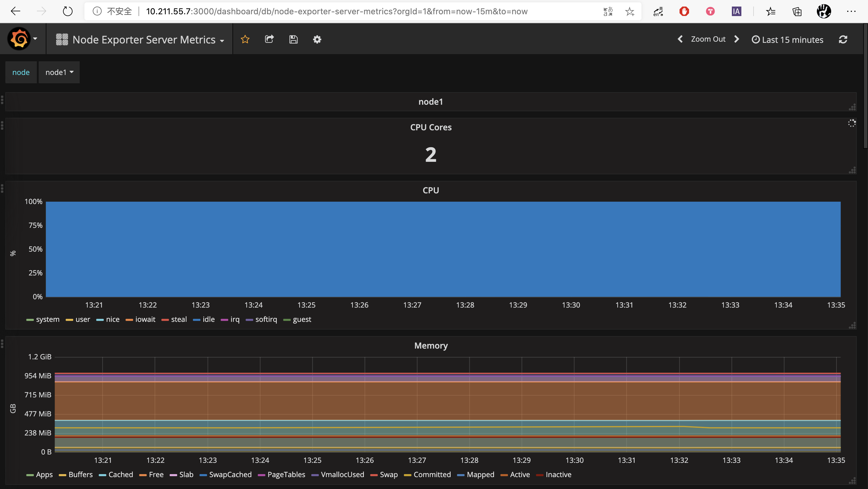Click the red adblock extension icon
Screen dimensions: 868x489
coord(684,12)
